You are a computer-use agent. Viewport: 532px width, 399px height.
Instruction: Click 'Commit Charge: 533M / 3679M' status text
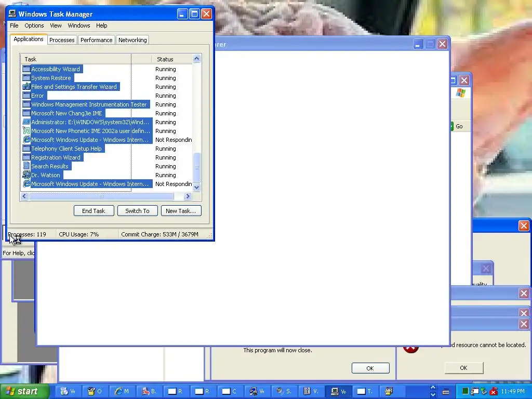pos(160,234)
